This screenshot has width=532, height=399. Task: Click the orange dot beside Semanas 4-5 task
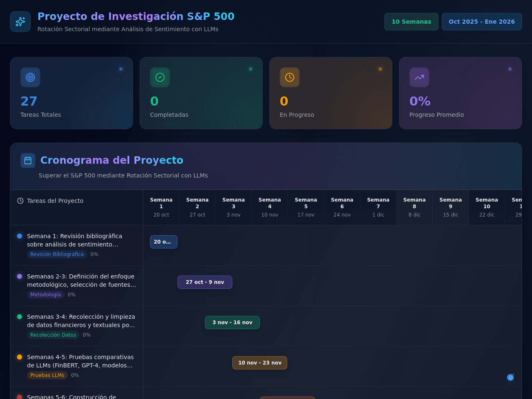point(20,357)
